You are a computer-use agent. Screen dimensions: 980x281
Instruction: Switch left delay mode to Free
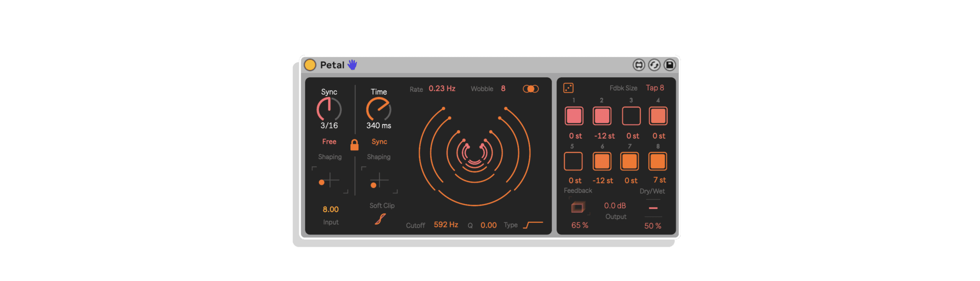click(329, 142)
